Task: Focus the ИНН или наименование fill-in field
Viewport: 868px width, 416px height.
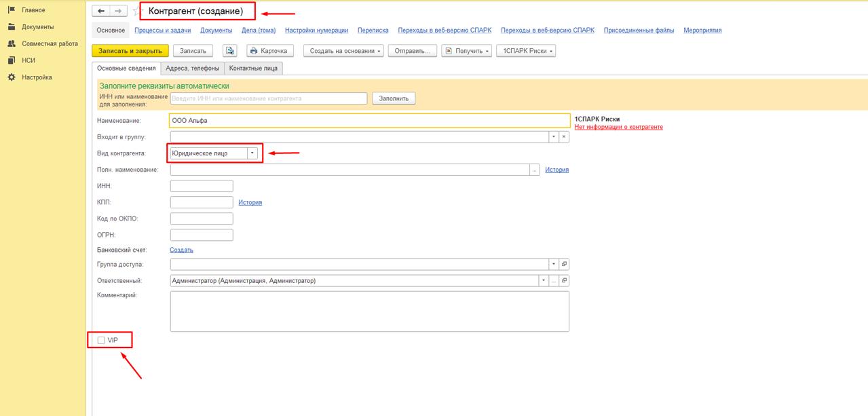Action: tap(269, 98)
